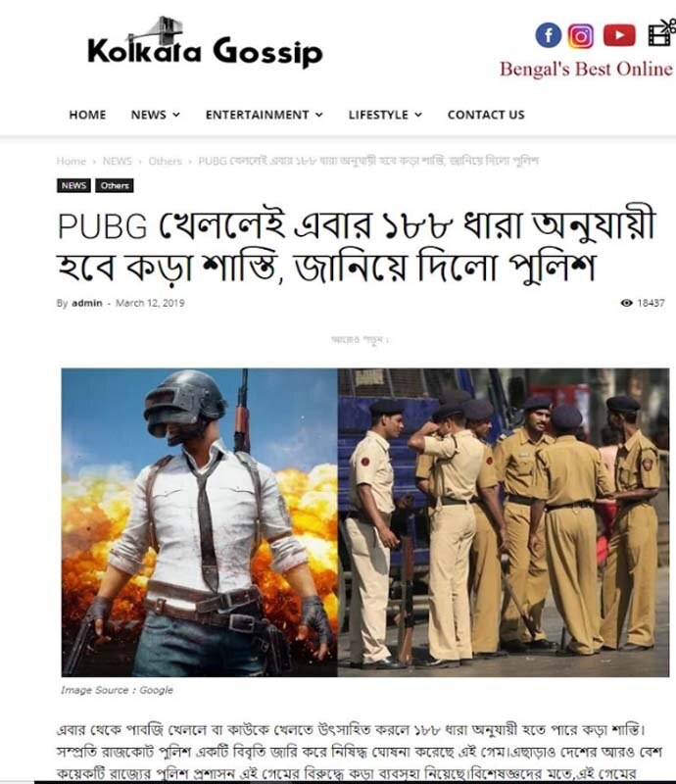Click the Bengal's Best Online tagline
The image size is (676, 784).
(586, 69)
